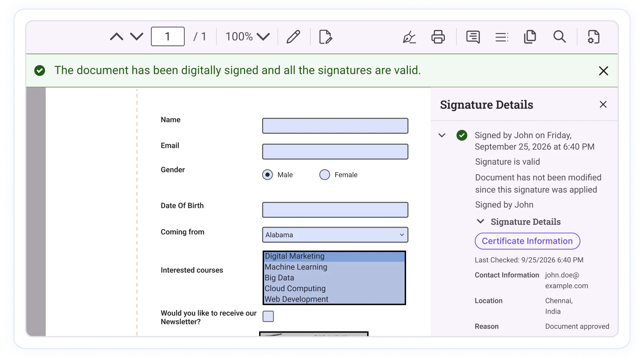
Task: Select the pencil annotation tool
Action: tap(293, 37)
